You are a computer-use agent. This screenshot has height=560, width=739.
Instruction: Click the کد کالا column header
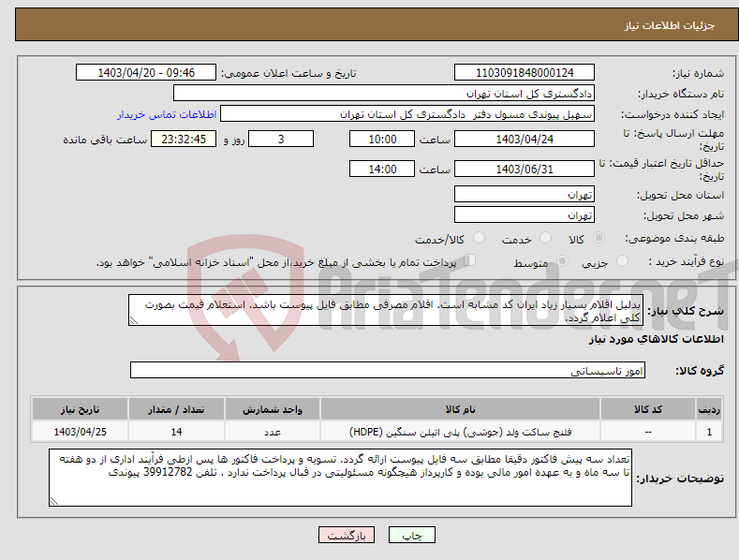point(648,409)
